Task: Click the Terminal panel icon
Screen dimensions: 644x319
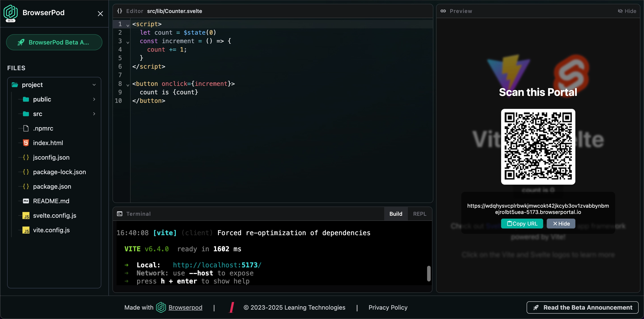Action: click(x=120, y=214)
